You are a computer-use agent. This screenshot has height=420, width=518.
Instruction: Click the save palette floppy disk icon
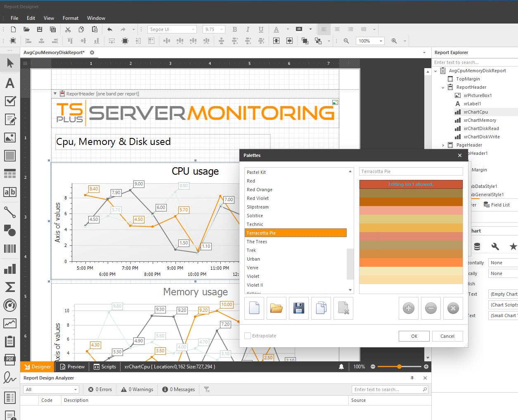[x=299, y=308]
